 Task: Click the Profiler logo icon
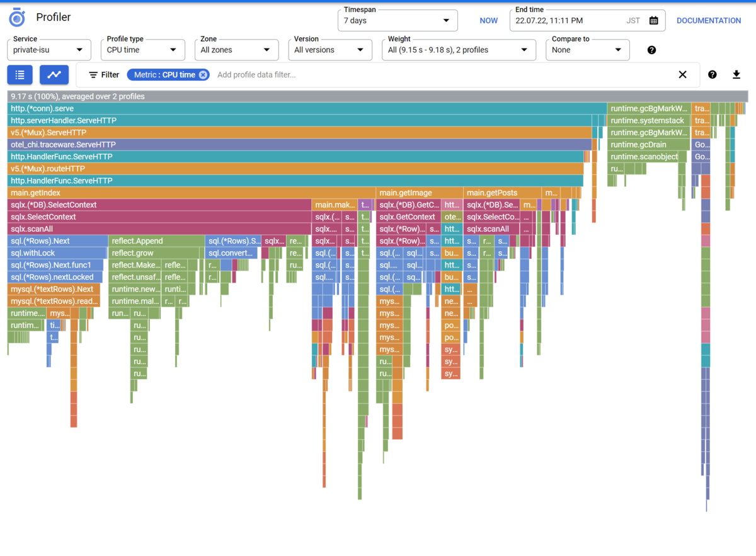[x=18, y=17]
